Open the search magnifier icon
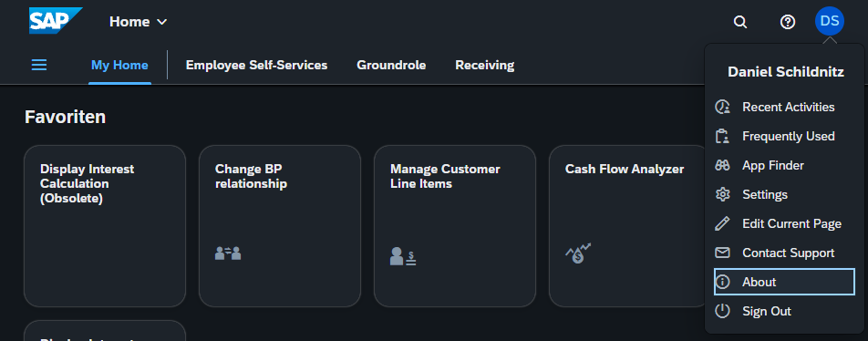The image size is (868, 341). 740,22
